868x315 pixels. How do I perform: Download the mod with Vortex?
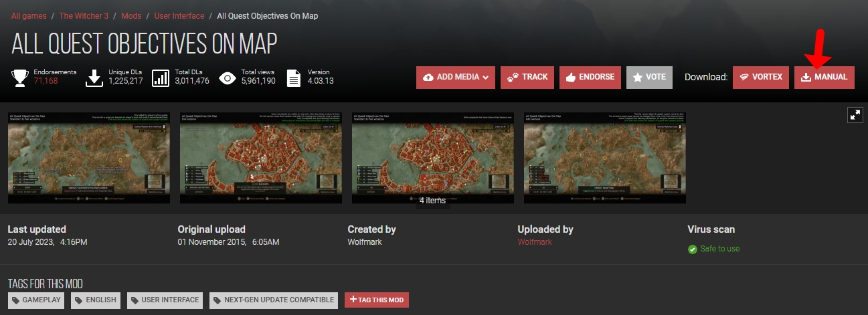[x=761, y=77]
